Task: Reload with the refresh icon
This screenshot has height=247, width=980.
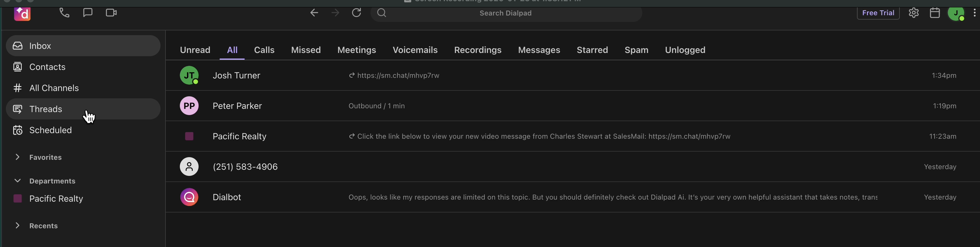Action: coord(356,13)
